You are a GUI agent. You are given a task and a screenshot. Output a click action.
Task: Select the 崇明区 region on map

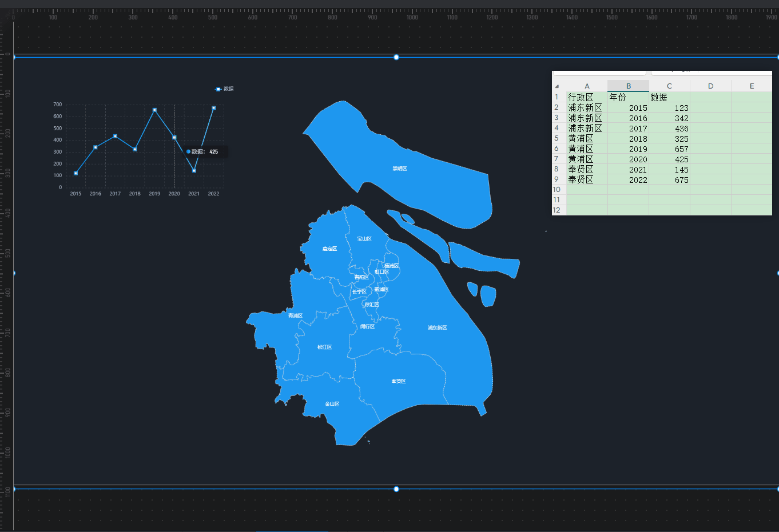[x=400, y=169]
